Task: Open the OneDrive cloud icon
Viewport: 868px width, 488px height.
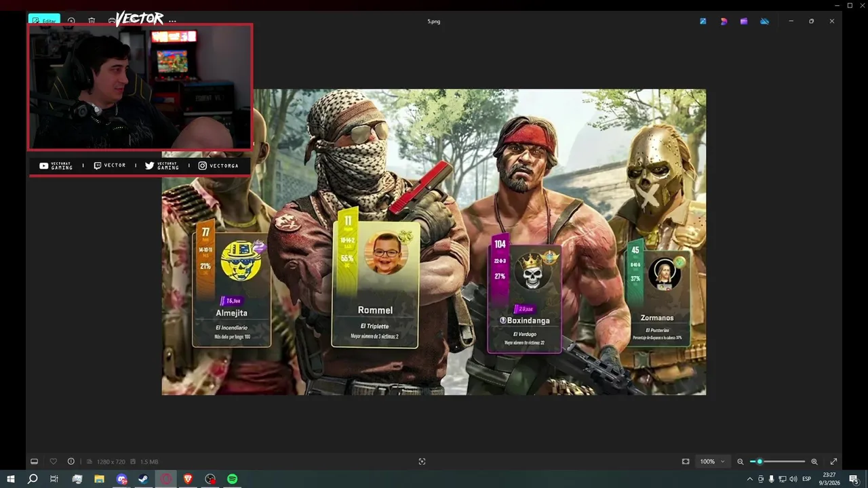Action: [764, 21]
